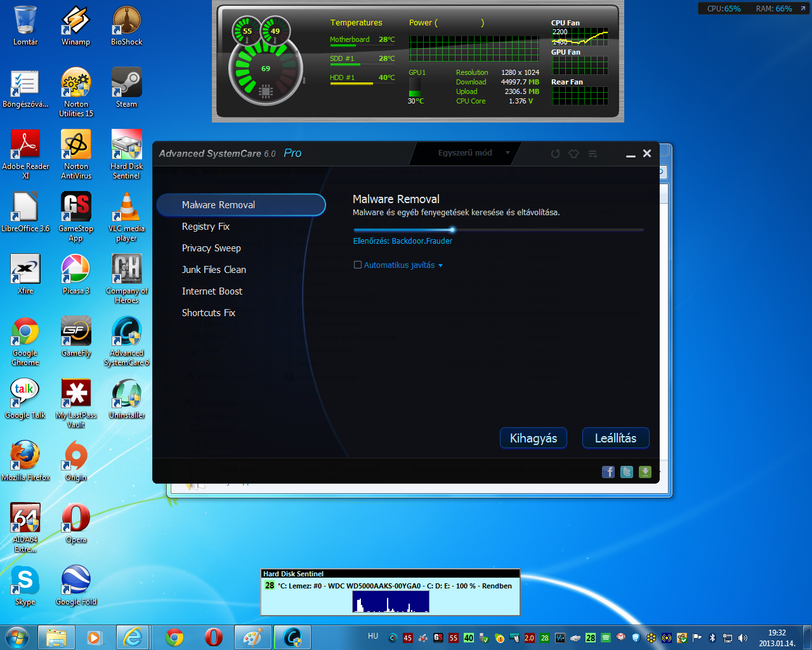Launch VLC media player shortcut

pyautogui.click(x=126, y=217)
